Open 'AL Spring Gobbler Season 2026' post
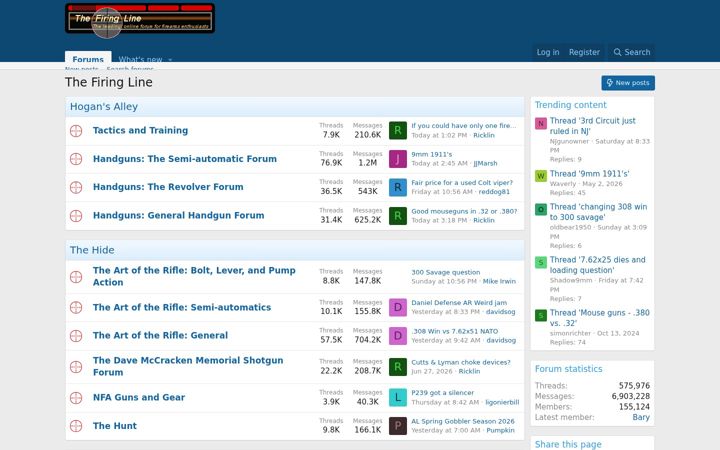720x450 pixels. coord(463,421)
